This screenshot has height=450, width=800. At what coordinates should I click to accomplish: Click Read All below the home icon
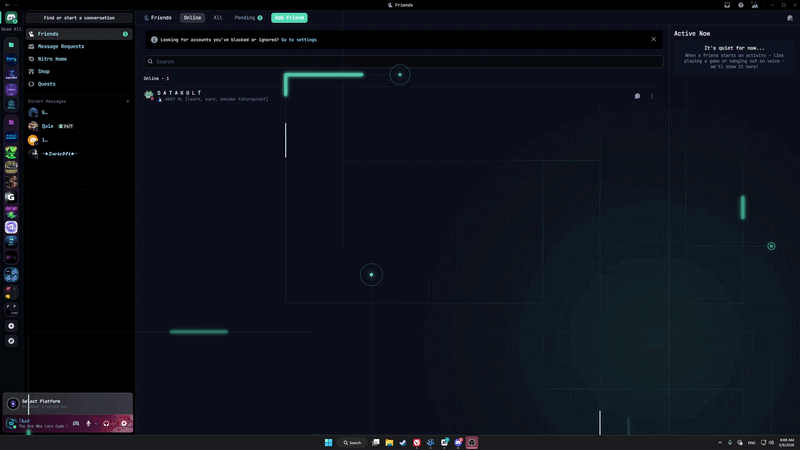(11, 29)
